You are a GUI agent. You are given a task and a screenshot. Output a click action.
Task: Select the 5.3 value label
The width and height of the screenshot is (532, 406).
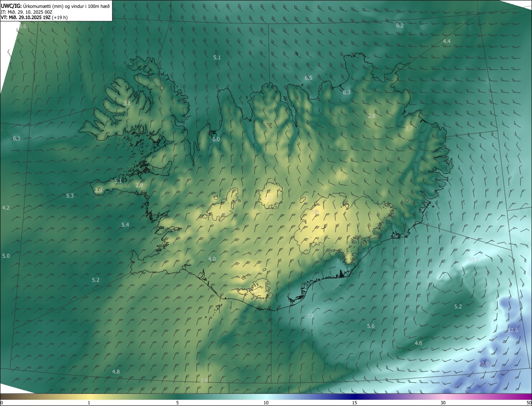tap(70, 196)
